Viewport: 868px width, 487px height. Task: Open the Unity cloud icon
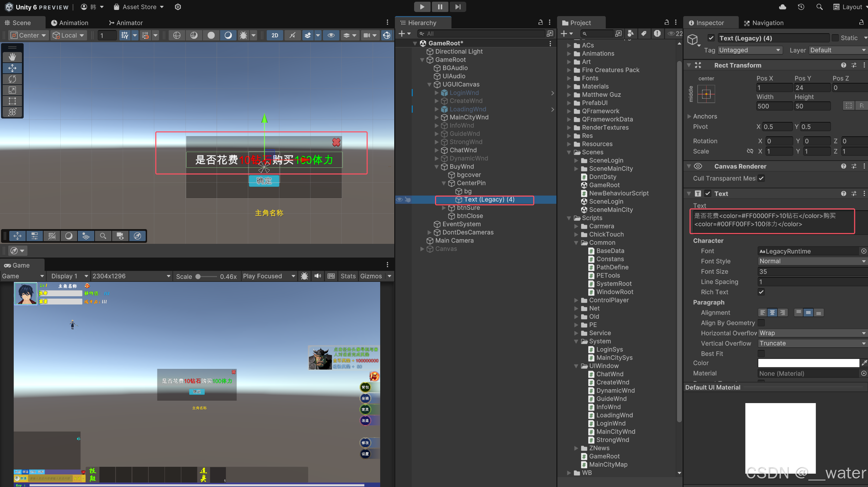click(x=782, y=7)
